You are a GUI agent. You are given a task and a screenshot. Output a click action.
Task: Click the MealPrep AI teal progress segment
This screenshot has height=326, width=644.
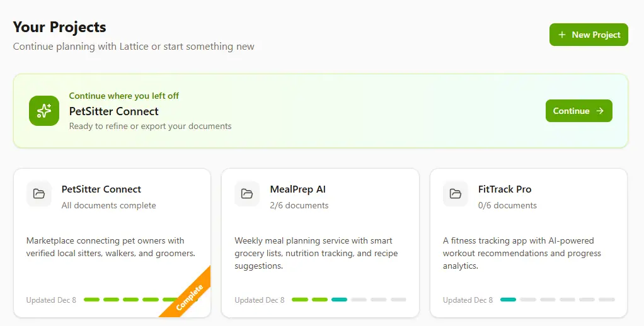pyautogui.click(x=339, y=300)
